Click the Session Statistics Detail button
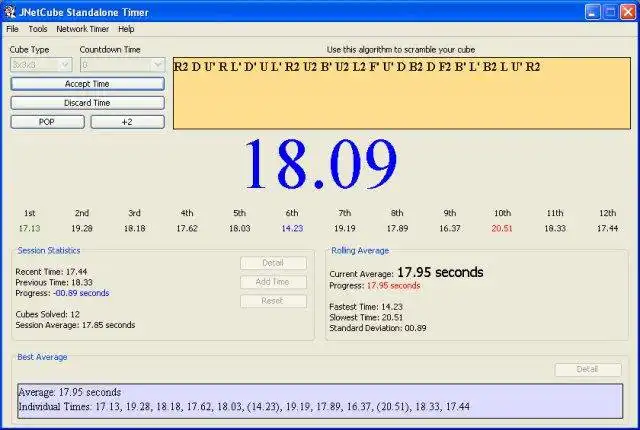The image size is (640, 430). click(273, 263)
